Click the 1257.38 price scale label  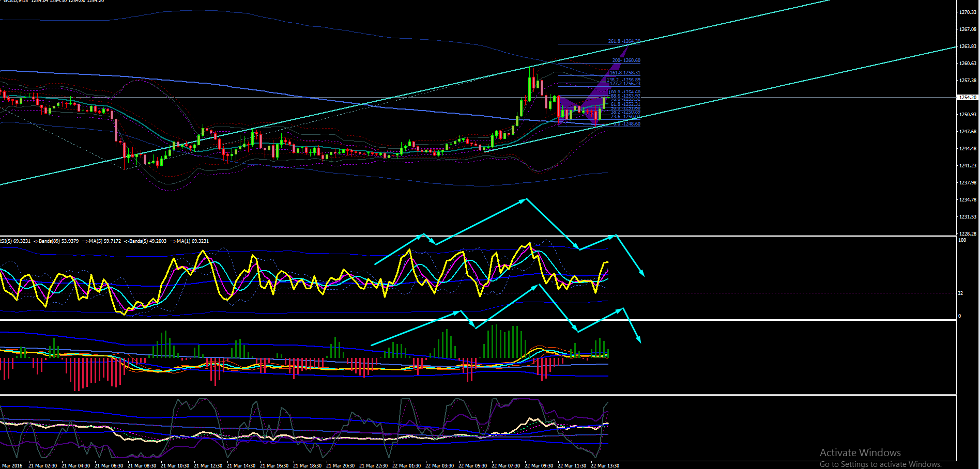click(968, 81)
